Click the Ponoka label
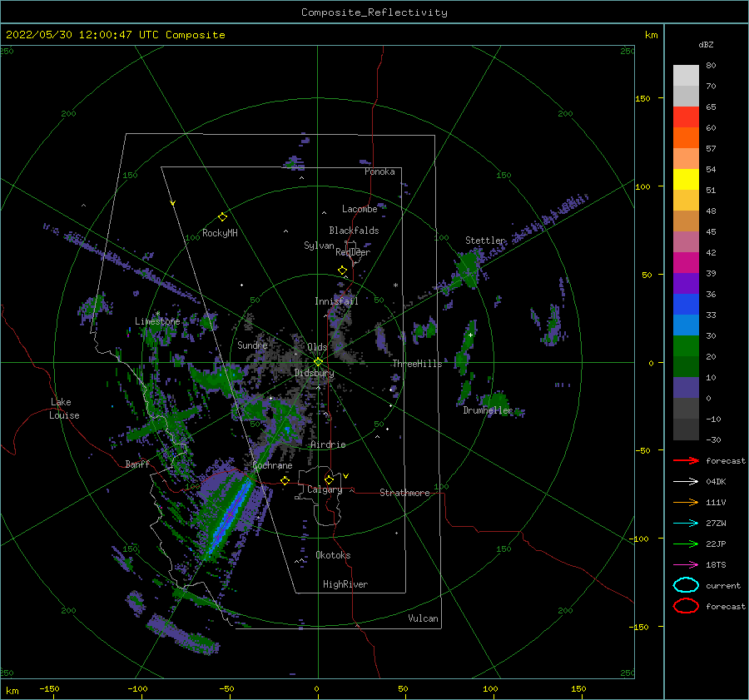The image size is (749, 700). coord(379,171)
